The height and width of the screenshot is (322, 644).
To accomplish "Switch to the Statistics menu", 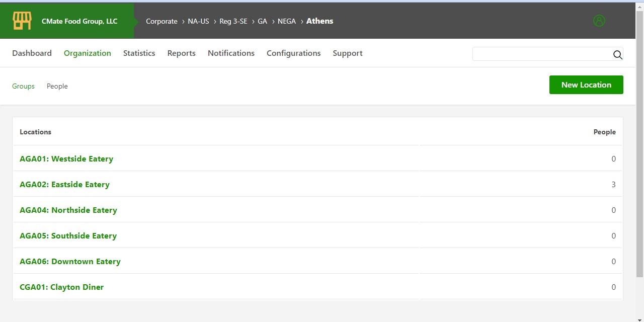I will tap(139, 53).
